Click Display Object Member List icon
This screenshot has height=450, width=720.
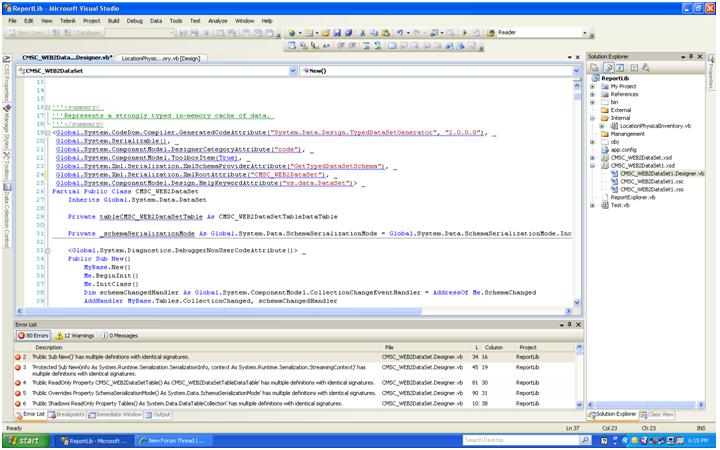tap(292, 45)
